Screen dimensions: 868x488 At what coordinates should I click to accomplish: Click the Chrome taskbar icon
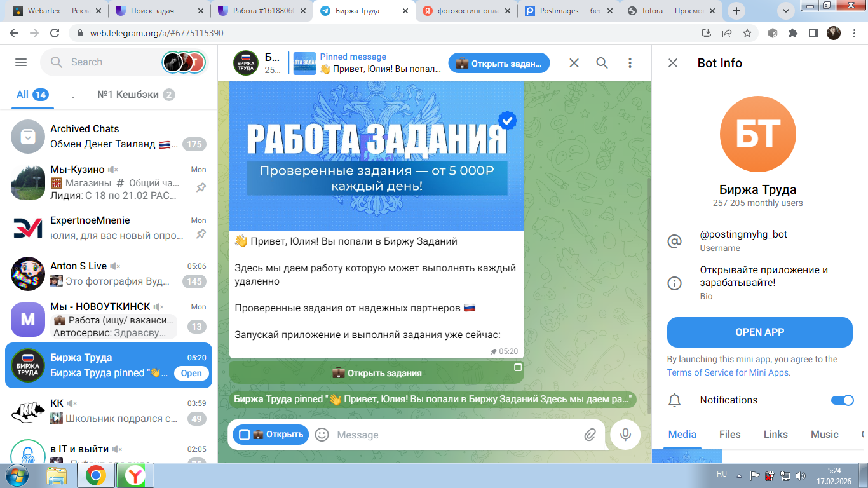tap(96, 475)
